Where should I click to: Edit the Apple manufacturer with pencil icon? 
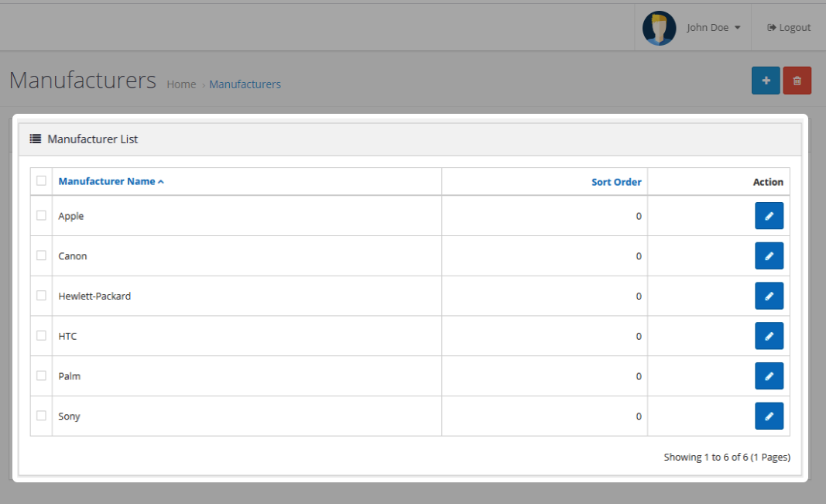(x=769, y=216)
